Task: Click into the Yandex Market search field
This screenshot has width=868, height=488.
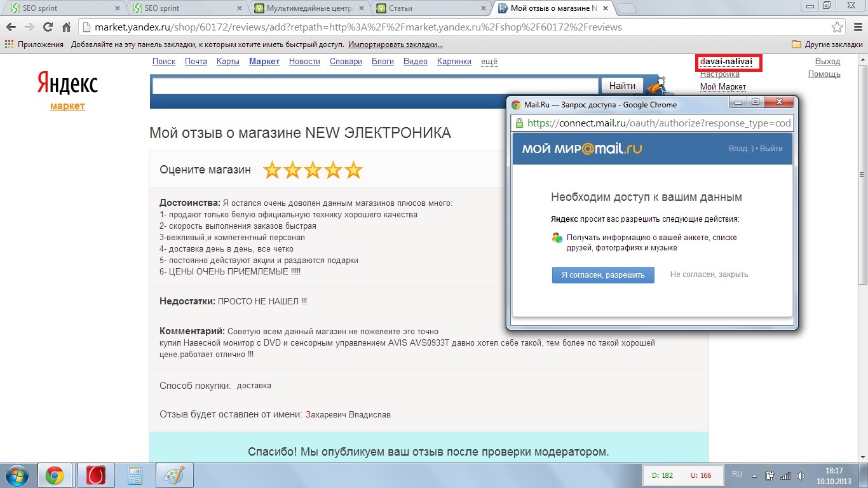Action: tap(376, 86)
